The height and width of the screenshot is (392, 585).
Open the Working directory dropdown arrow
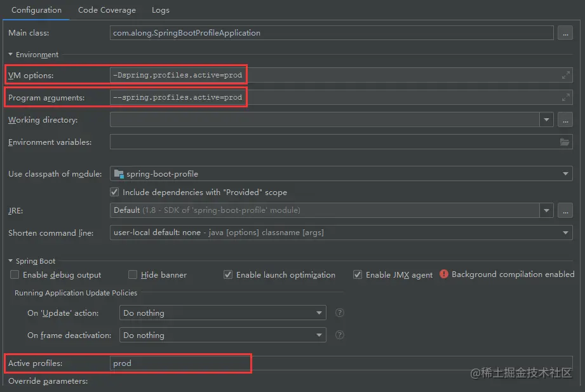tap(546, 120)
